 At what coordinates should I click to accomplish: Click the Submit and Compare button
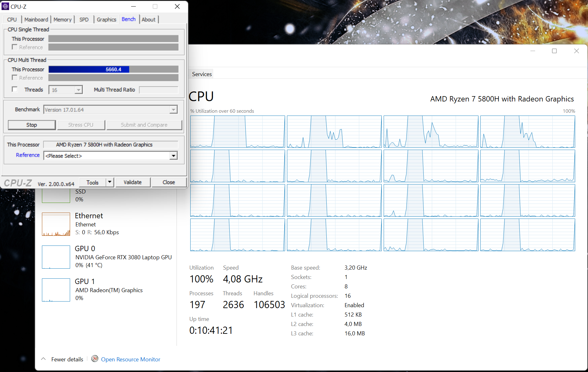[144, 125]
